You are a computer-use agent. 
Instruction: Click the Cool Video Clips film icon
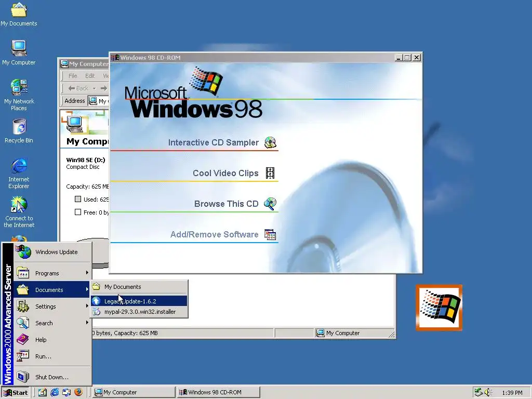(x=270, y=173)
